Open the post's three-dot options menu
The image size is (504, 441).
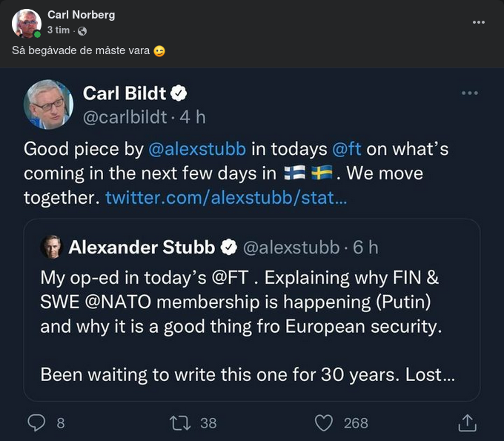coord(478,22)
